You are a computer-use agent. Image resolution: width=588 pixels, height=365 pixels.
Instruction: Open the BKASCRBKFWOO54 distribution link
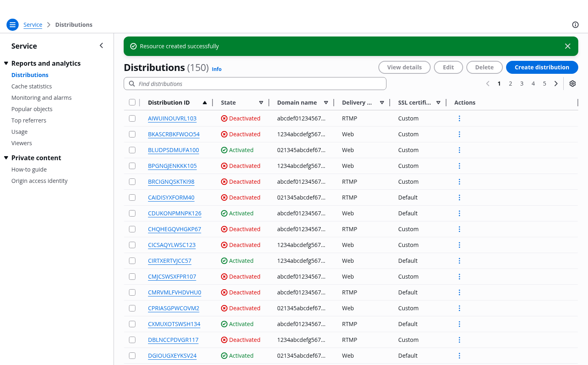174,134
